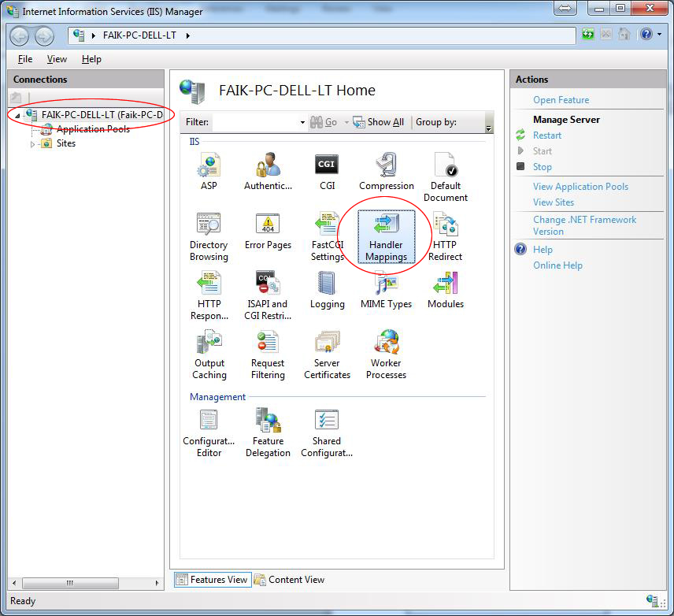The image size is (674, 616).
Task: Select FAIK-PC-DELL-LT server in tree
Action: (102, 115)
